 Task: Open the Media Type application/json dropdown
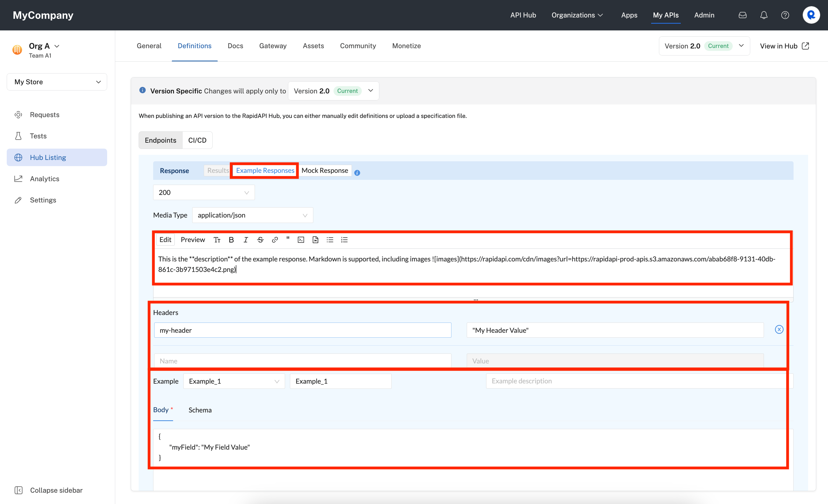click(252, 215)
